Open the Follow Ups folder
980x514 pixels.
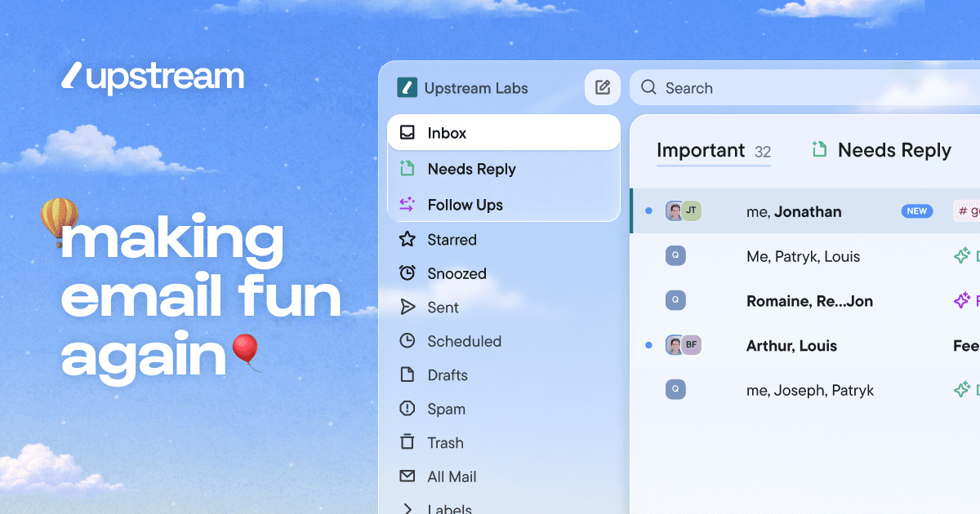tap(504, 205)
